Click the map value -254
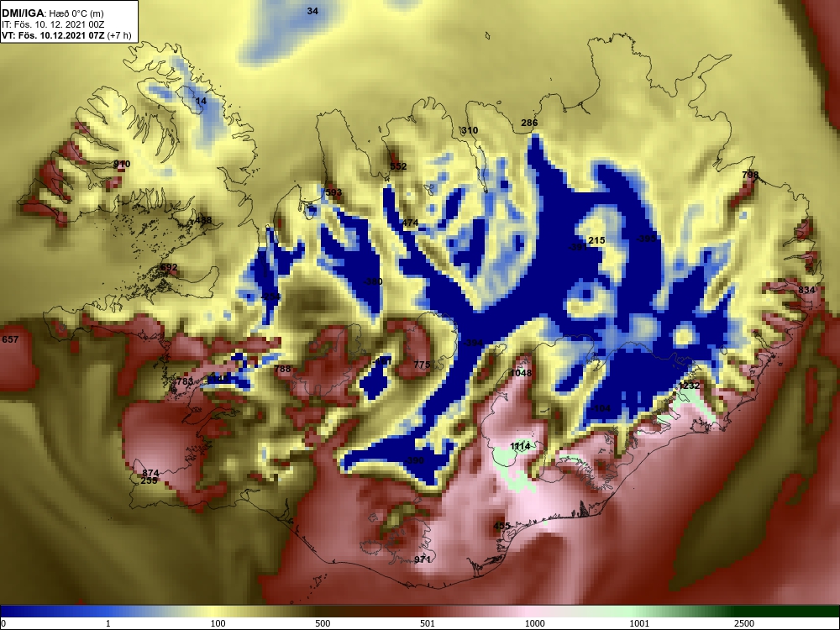The height and width of the screenshot is (630, 840). tap(270, 297)
